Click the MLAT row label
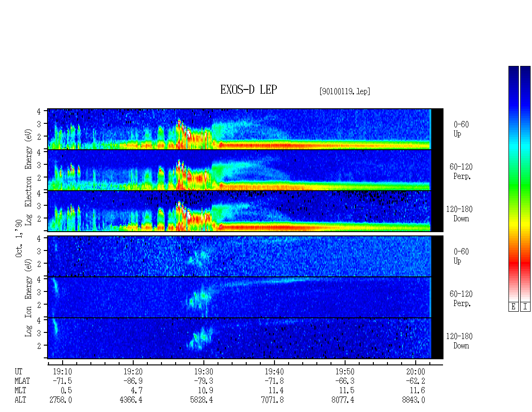 click(x=22, y=381)
